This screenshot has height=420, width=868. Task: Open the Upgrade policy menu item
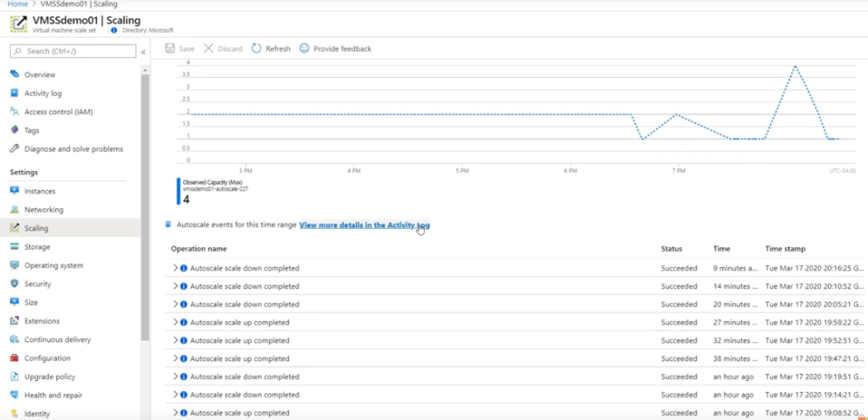pos(50,377)
